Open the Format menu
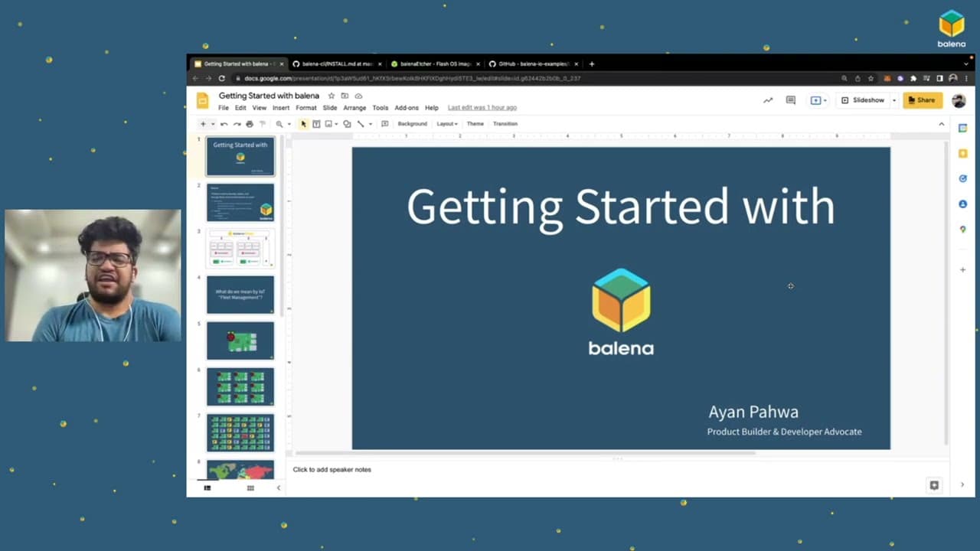 coord(306,108)
